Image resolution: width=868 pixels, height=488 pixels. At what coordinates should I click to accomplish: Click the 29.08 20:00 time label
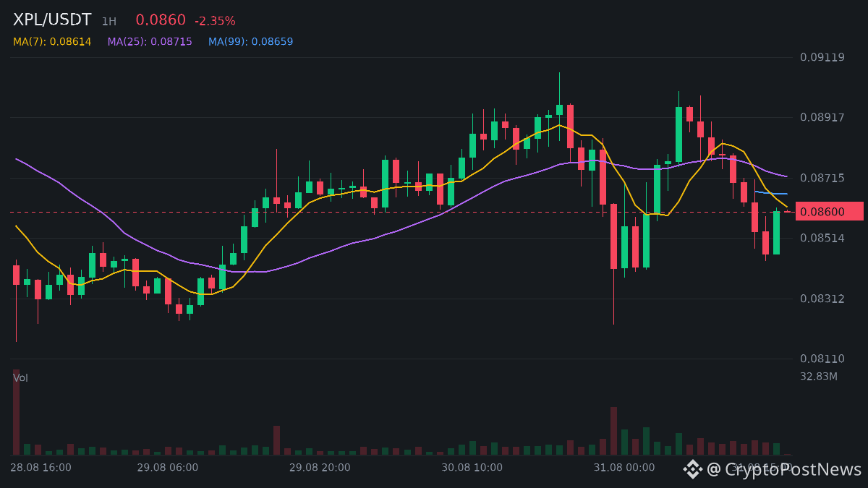coord(320,468)
